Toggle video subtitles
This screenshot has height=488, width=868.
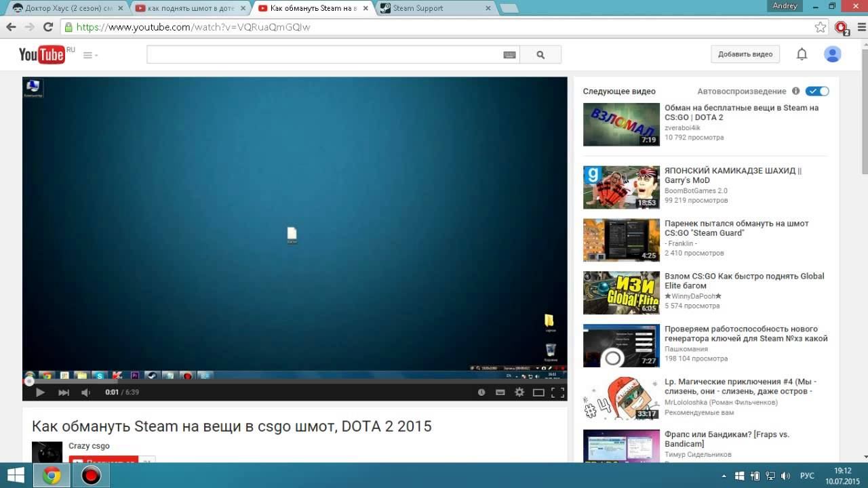(500, 392)
